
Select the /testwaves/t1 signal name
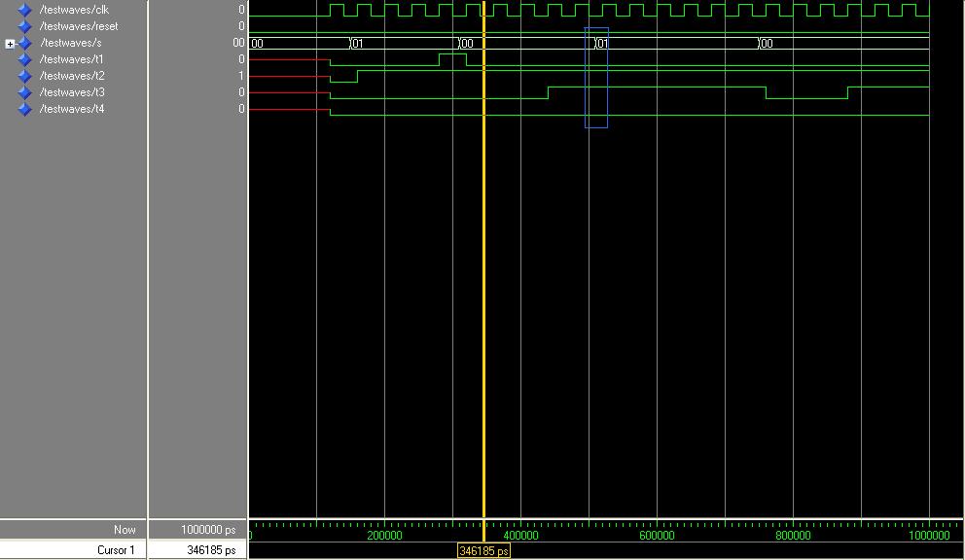tap(71, 59)
